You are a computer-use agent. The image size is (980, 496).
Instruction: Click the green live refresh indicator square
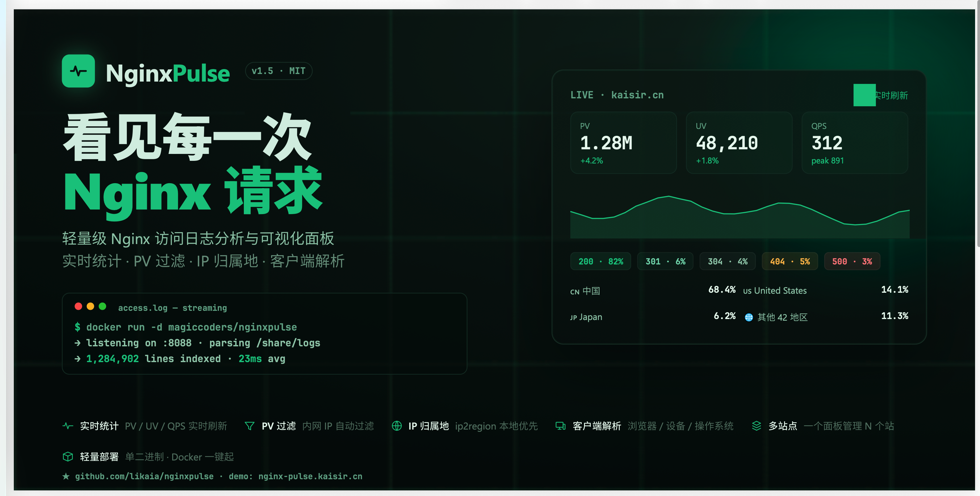[864, 95]
